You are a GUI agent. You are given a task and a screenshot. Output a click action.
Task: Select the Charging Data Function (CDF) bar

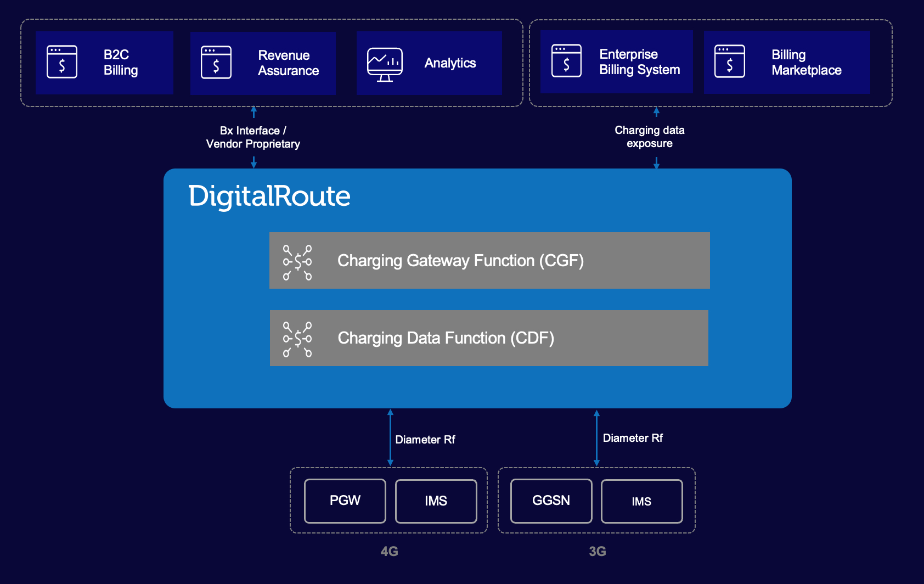click(x=489, y=338)
